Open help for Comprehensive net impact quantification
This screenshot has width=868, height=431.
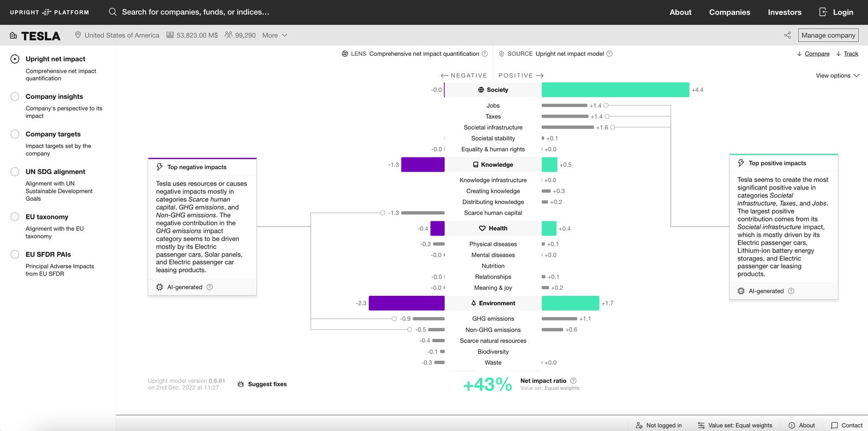[x=485, y=54]
